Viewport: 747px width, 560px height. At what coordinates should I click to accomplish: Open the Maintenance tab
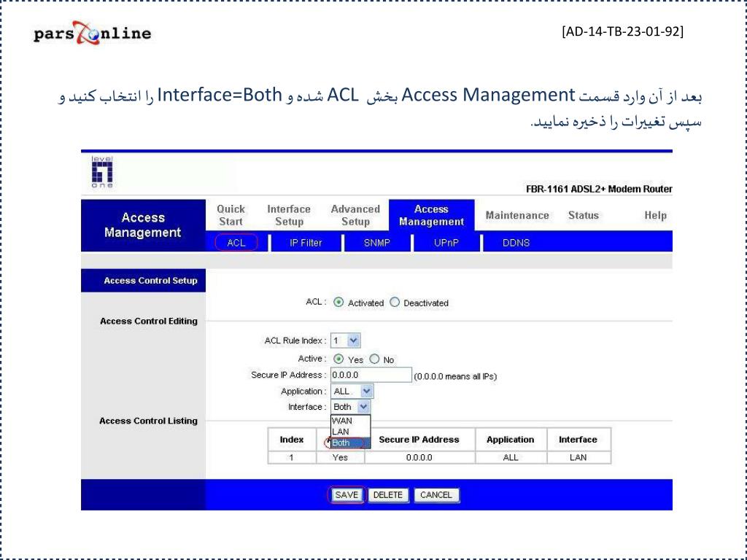tap(517, 215)
